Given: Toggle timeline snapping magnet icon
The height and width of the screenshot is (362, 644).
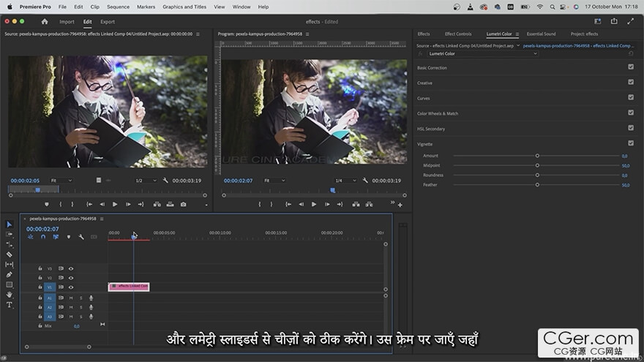Looking at the screenshot, I should (43, 237).
